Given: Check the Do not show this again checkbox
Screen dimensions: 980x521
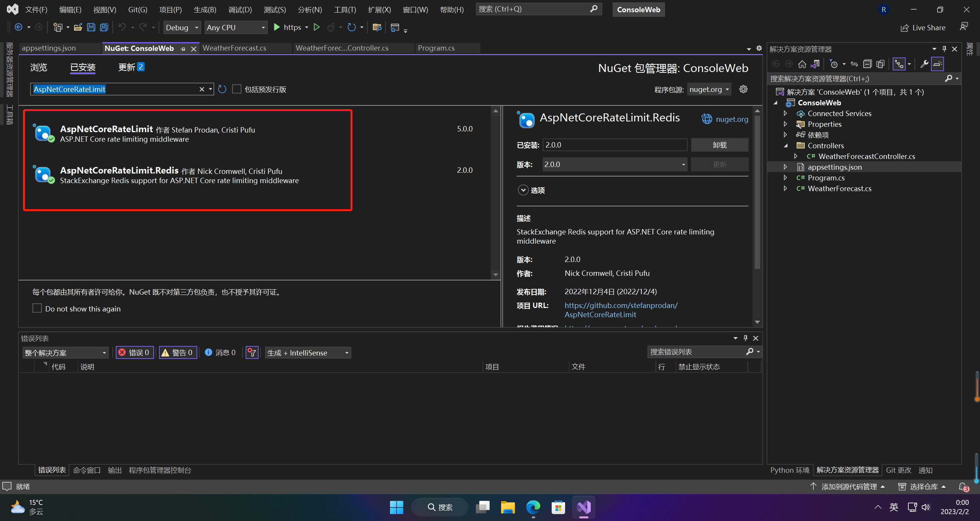Looking at the screenshot, I should click(x=37, y=308).
